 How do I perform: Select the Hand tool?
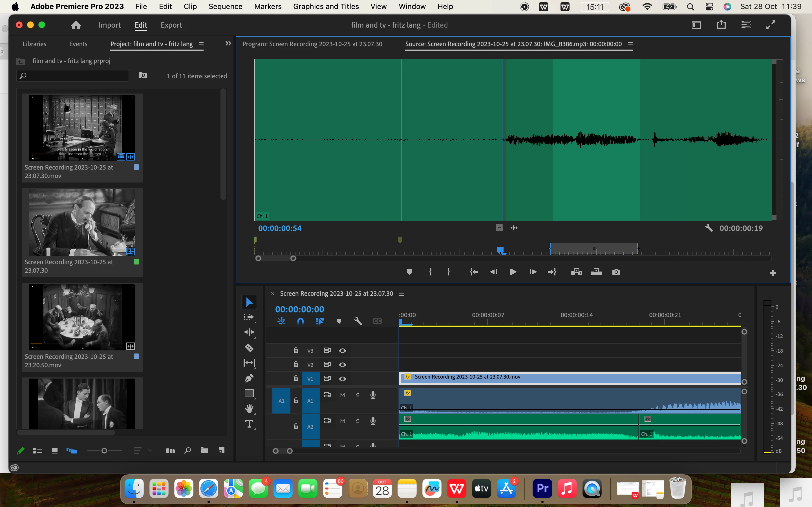[249, 408]
